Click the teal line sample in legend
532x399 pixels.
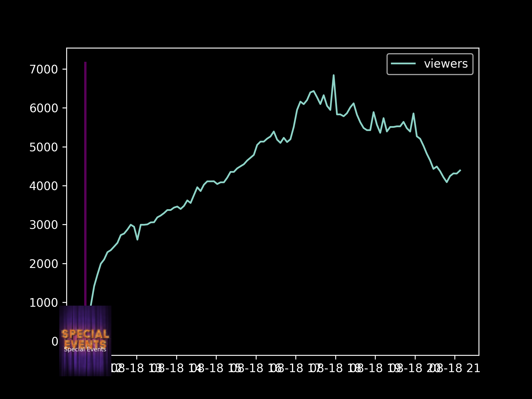(403, 64)
